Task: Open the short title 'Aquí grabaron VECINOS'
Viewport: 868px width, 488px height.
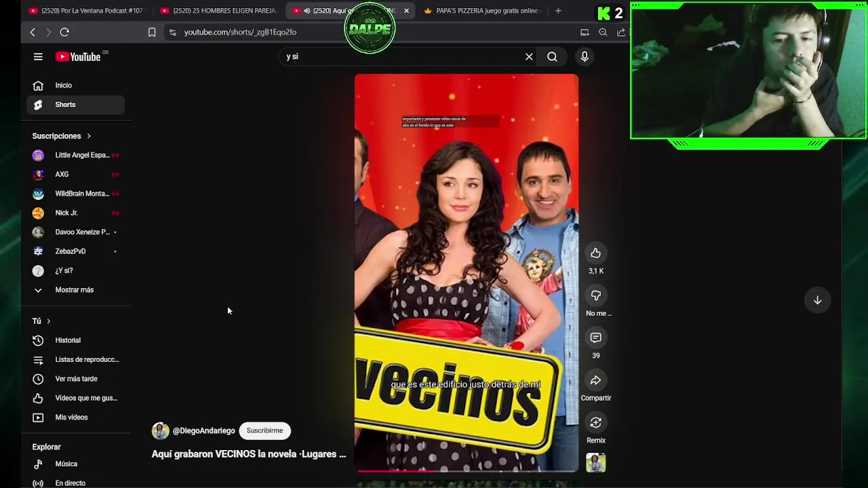Action: point(248,454)
